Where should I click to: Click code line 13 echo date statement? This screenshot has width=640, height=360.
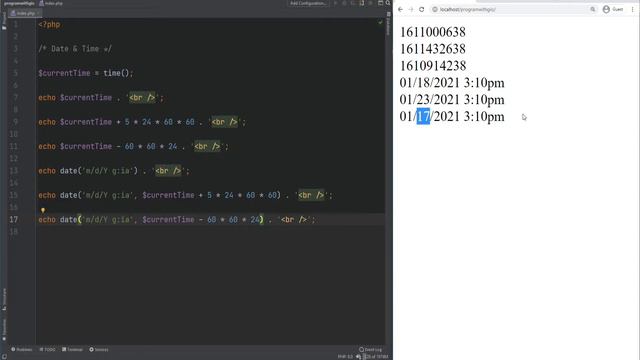pyautogui.click(x=114, y=171)
